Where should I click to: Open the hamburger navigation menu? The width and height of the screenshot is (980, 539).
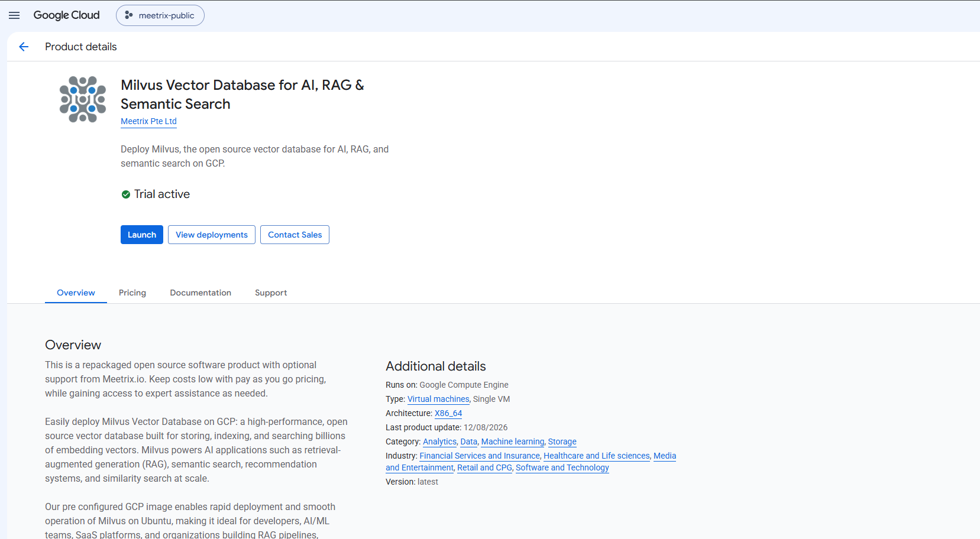pos(14,15)
